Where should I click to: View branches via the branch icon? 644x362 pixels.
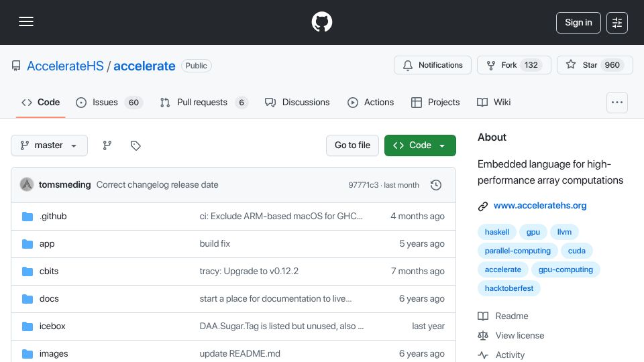107,145
